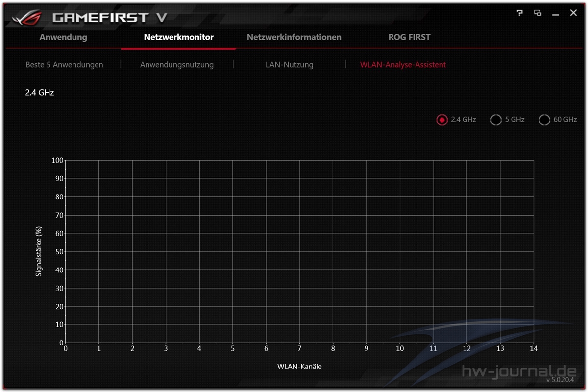The image size is (588, 392).
Task: View the LAN-Nutzung sub-tab
Action: (290, 64)
